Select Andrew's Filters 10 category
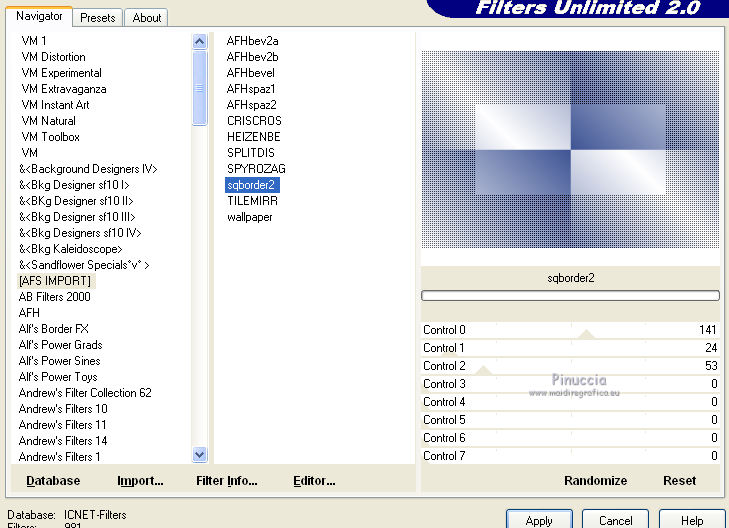The image size is (729, 528). tap(63, 409)
